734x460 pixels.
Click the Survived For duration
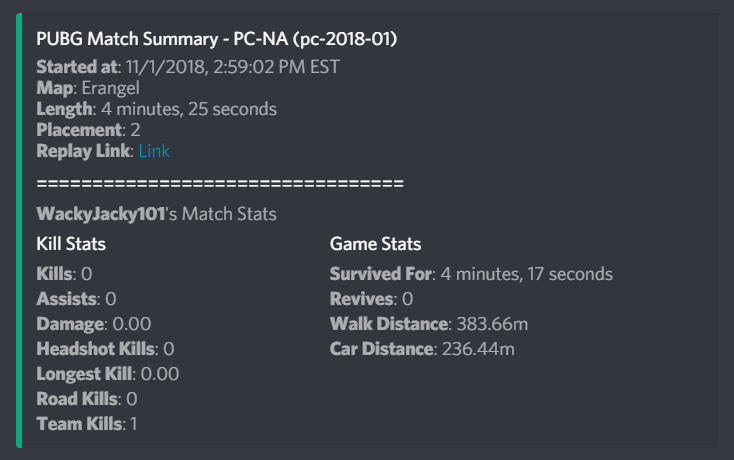point(526,274)
